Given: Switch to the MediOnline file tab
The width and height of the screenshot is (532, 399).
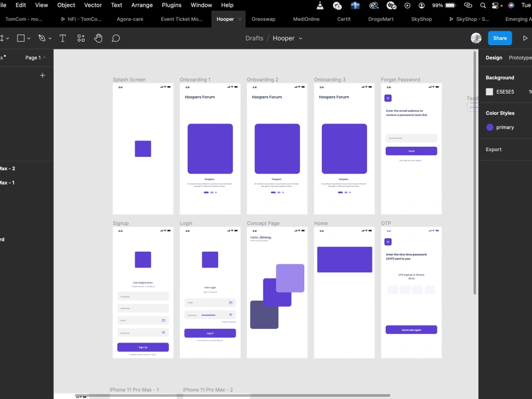Looking at the screenshot, I should coord(306,19).
